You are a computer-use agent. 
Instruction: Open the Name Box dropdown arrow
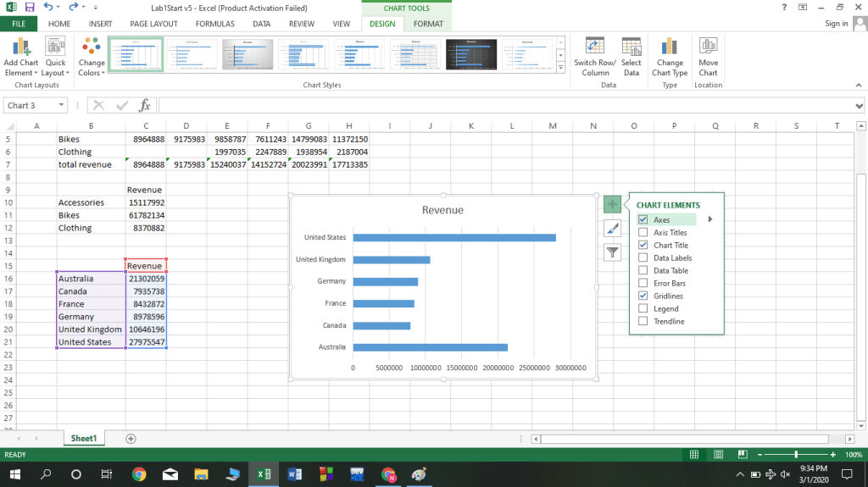pos(62,105)
